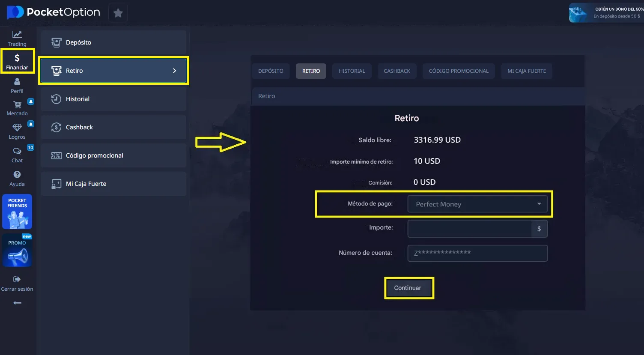Viewport: 644px width, 355px height.
Task: Click the Mi Caja Fuerte safe icon
Action: (x=56, y=184)
